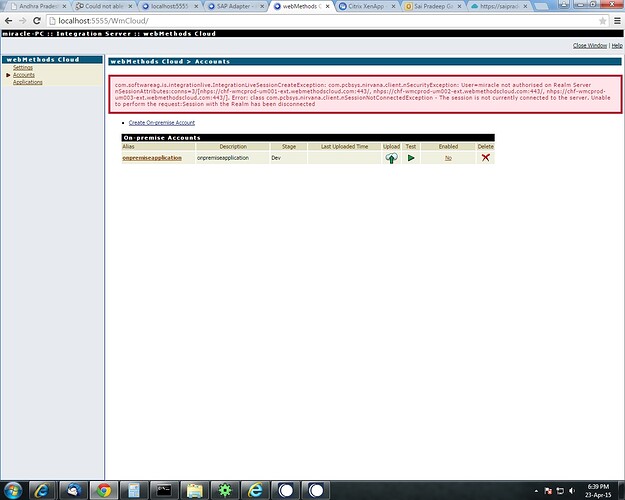The width and height of the screenshot is (625, 500).
Task: Open the command prompt taskbar icon
Action: [x=164, y=490]
